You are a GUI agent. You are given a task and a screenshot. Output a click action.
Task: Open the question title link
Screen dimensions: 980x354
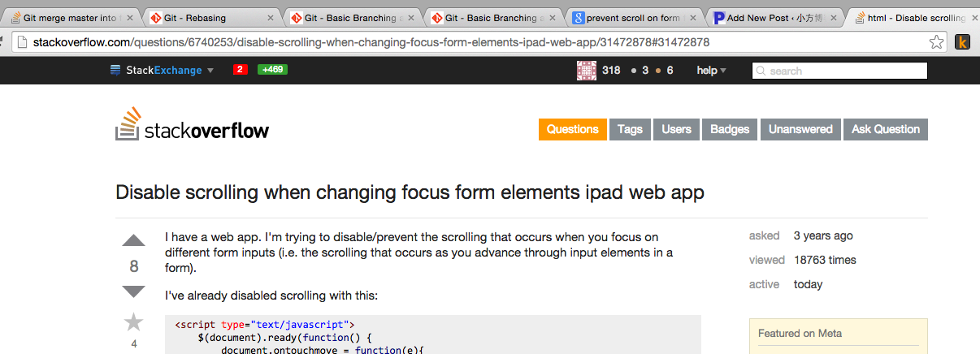(410, 192)
